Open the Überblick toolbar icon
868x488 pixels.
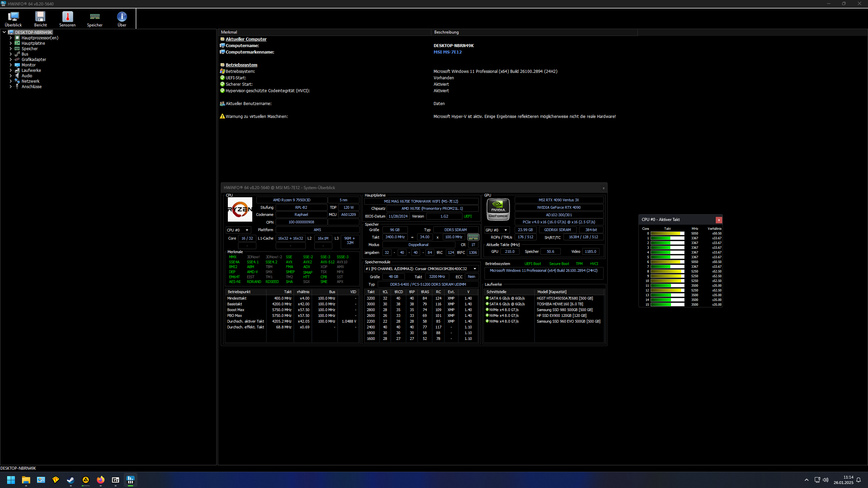point(13,19)
